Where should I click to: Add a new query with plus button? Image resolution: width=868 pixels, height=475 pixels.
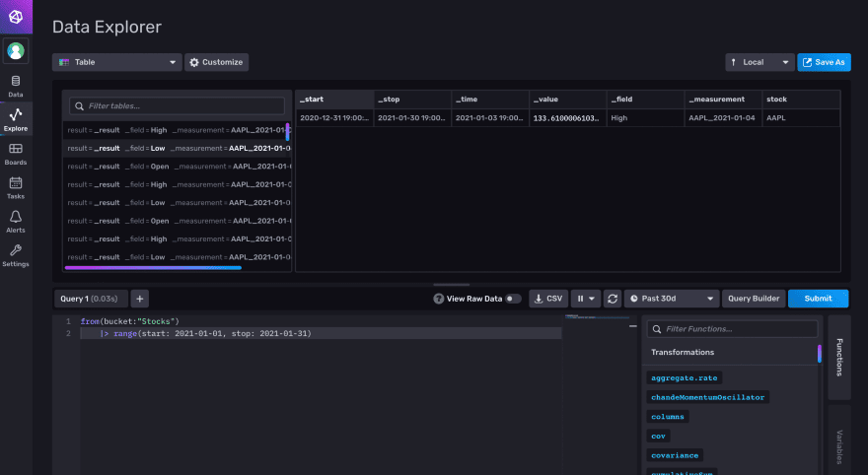(x=139, y=299)
